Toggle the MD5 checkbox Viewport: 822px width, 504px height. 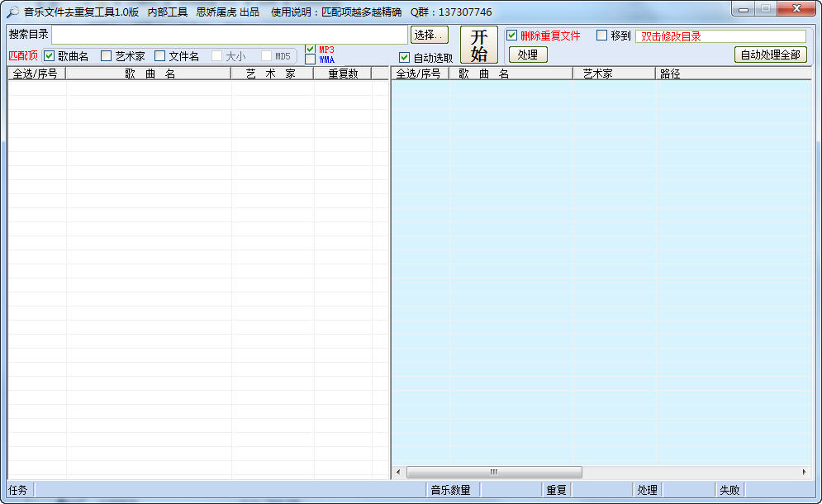coord(266,55)
